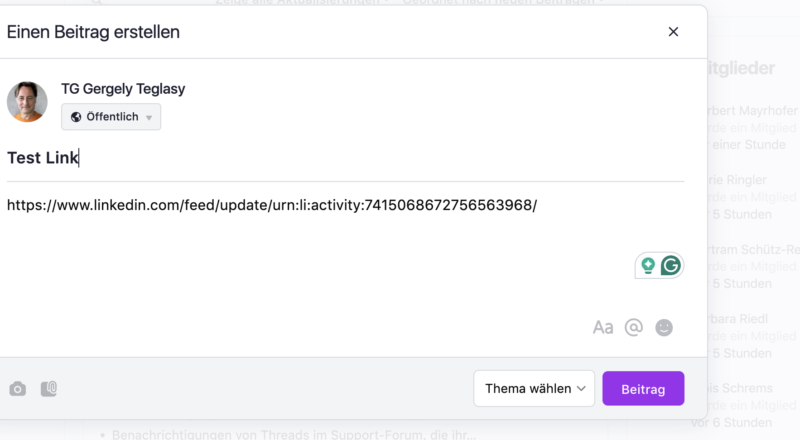Click the Test Link title field
The width and height of the screenshot is (800, 440).
[x=43, y=158]
